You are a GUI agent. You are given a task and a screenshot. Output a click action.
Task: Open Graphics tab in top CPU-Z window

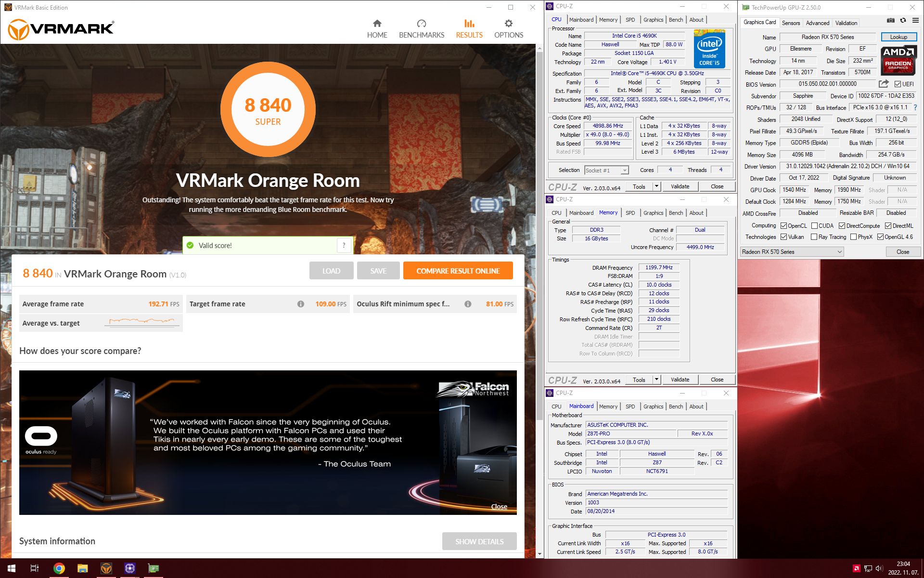pyautogui.click(x=653, y=20)
